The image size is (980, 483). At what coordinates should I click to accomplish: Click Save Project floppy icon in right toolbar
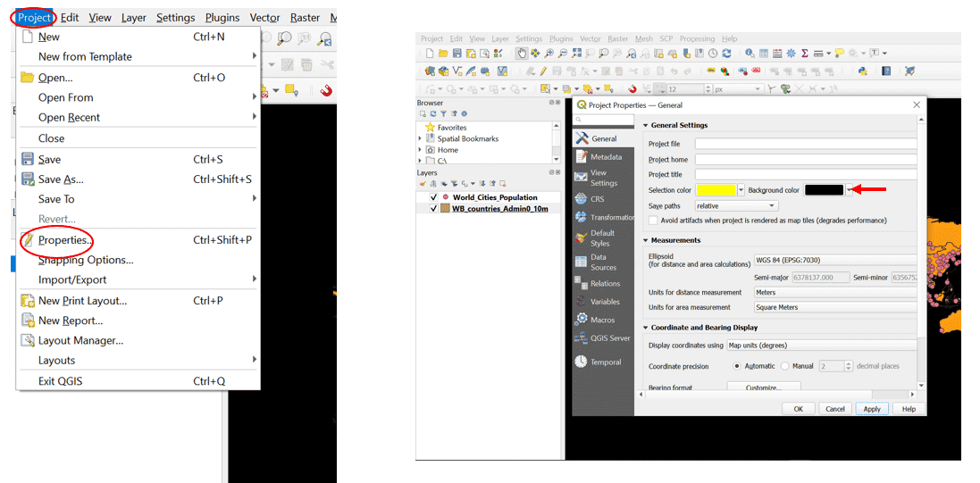coord(456,53)
